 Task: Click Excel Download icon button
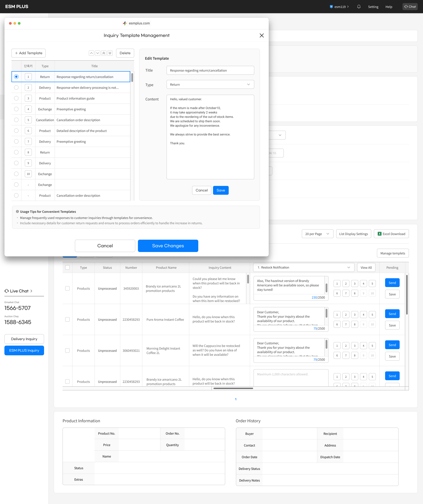391,234
